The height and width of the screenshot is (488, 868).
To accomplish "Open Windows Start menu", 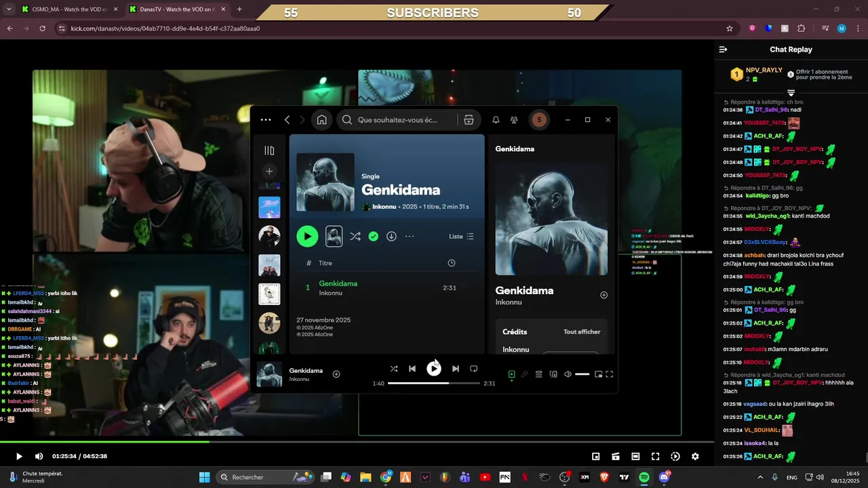I will pos(204,477).
